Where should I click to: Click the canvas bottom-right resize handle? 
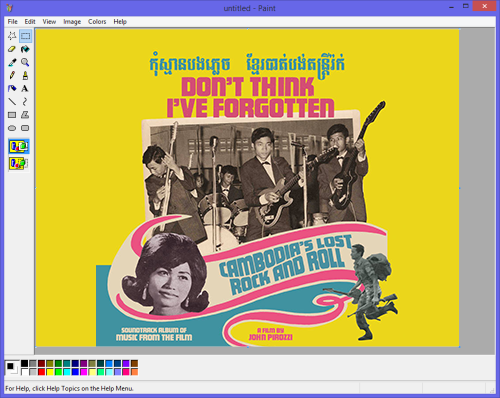pyautogui.click(x=460, y=347)
